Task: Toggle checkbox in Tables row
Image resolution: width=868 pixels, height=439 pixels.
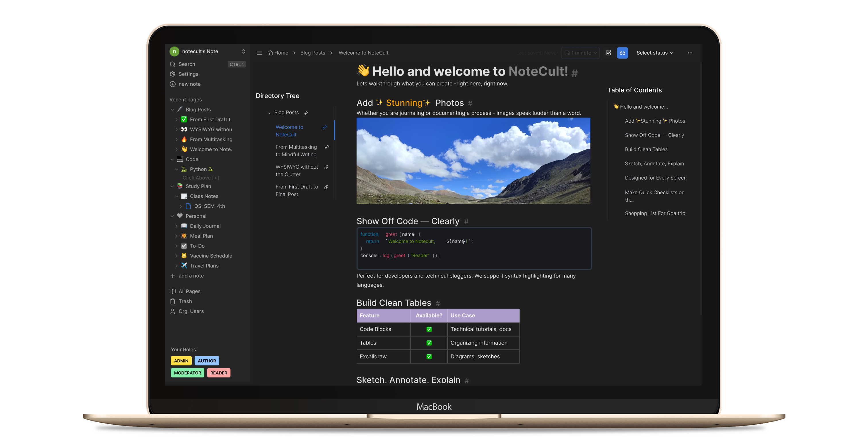Action: tap(429, 343)
